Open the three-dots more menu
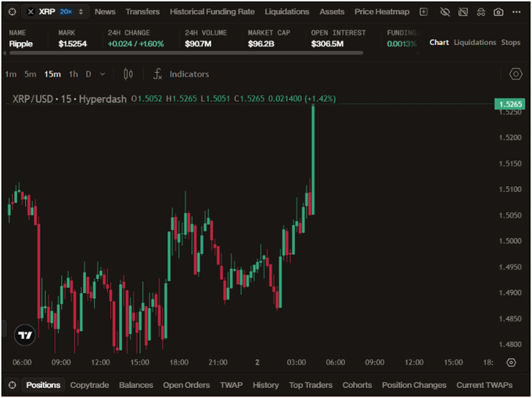This screenshot has width=532, height=398. [x=516, y=12]
